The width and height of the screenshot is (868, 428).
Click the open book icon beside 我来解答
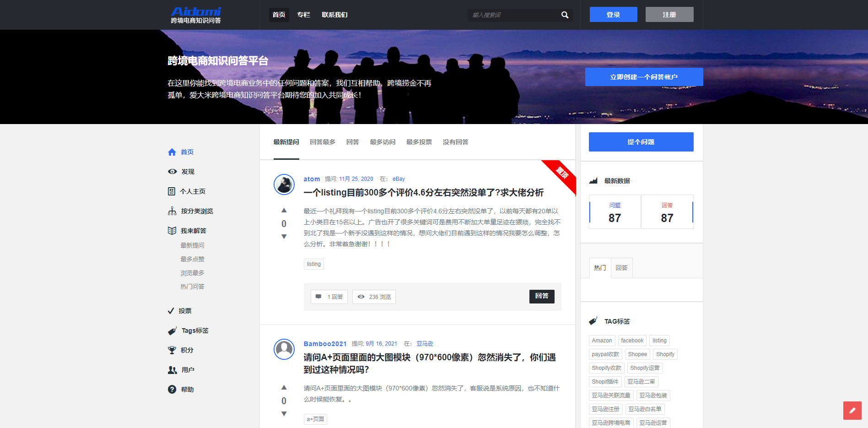172,231
